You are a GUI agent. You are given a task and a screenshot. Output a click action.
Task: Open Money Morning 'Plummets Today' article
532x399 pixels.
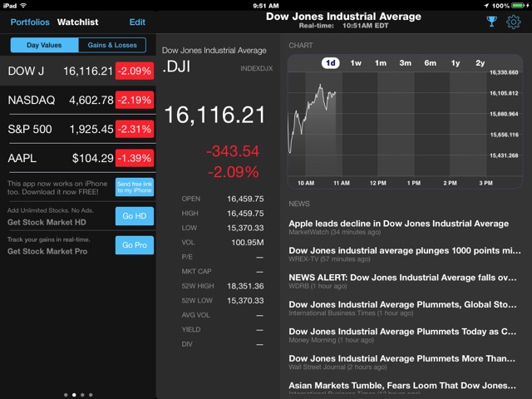point(402,335)
